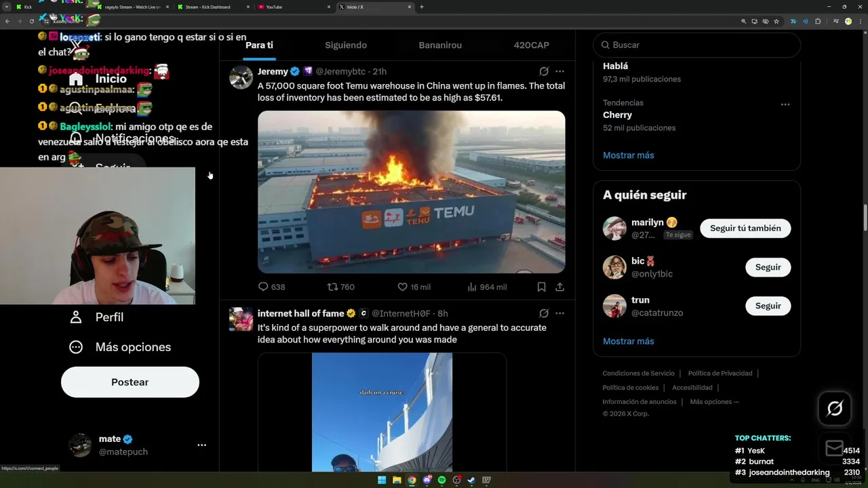Screen dimensions: 868x488
Task: Open Política de cookies link
Action: pyautogui.click(x=631, y=388)
